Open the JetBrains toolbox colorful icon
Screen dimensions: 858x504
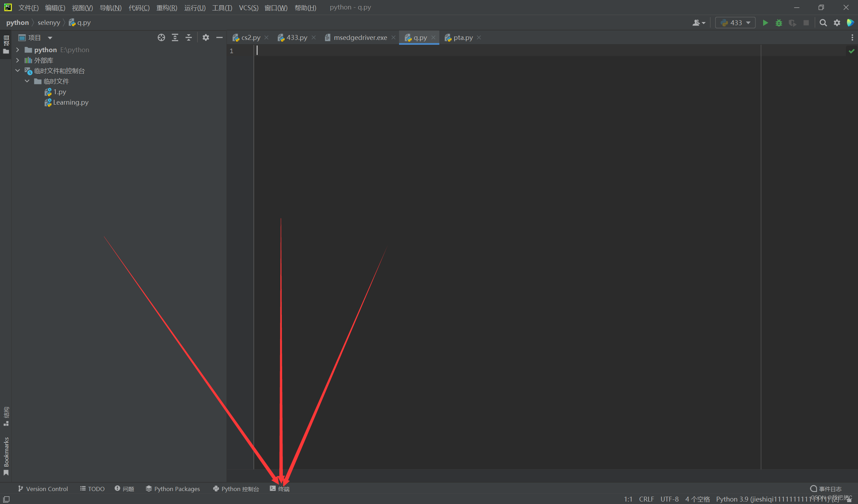pos(850,23)
